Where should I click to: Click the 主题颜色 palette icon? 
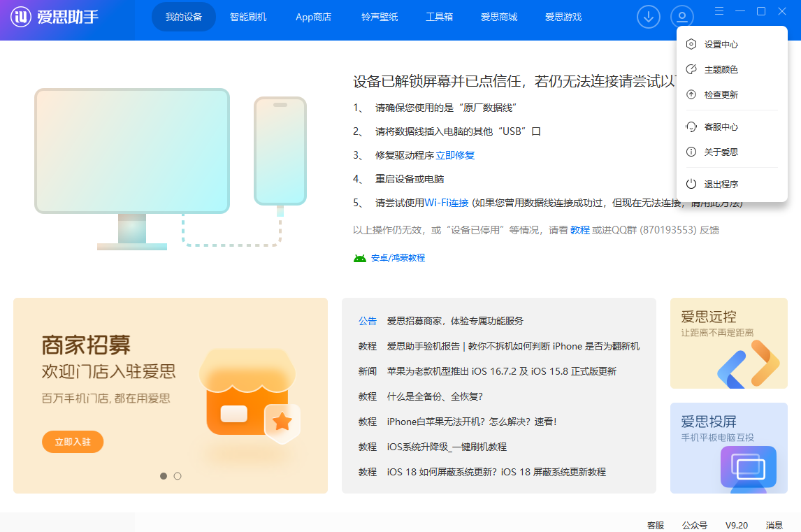pyautogui.click(x=691, y=69)
